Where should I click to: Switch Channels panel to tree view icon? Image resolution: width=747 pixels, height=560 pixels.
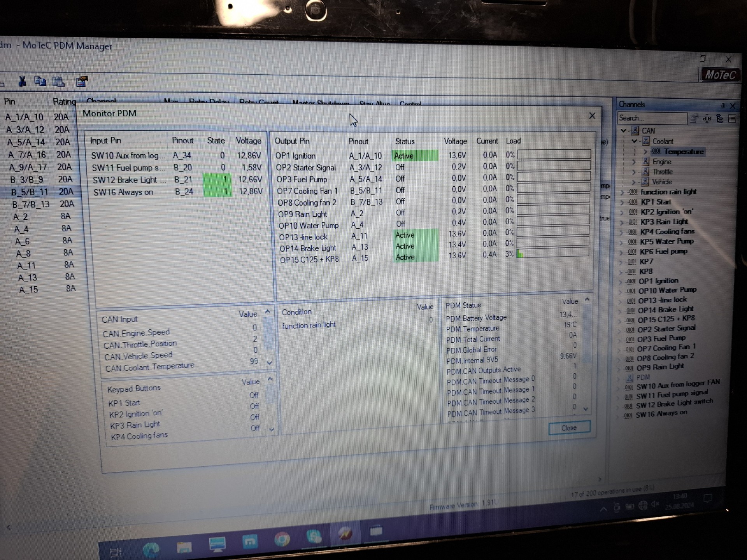point(719,118)
